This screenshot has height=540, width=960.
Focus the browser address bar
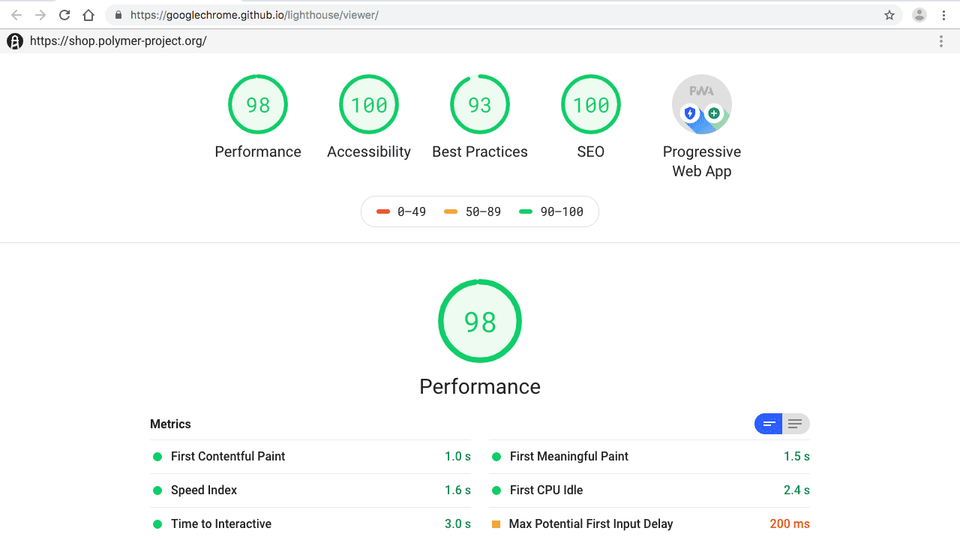tap(502, 15)
